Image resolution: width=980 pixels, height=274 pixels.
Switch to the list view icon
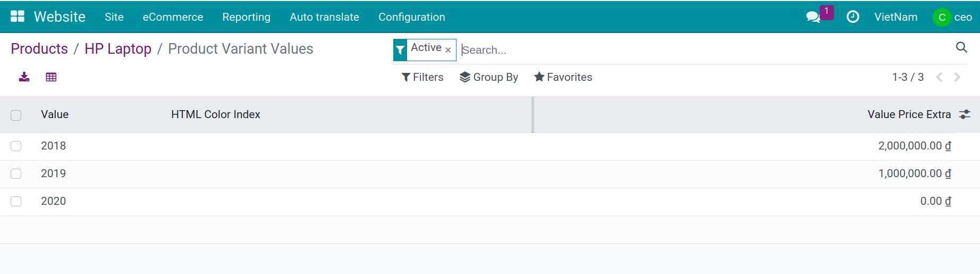(51, 77)
